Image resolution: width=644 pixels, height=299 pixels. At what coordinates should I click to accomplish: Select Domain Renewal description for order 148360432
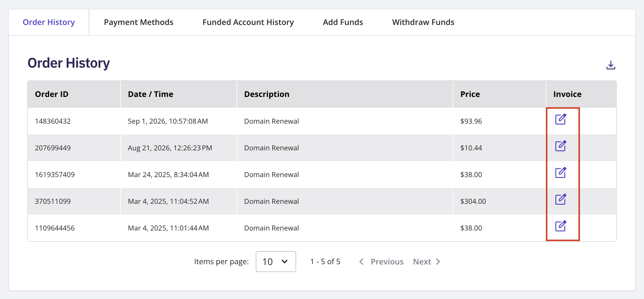pos(271,121)
